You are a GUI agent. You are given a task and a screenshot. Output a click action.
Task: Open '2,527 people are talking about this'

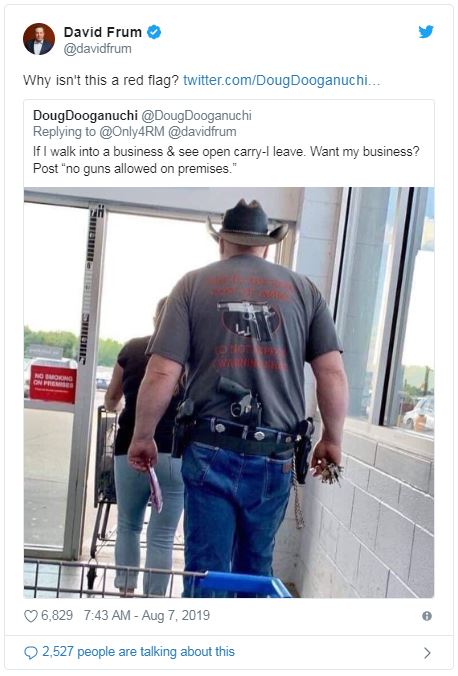(138, 651)
